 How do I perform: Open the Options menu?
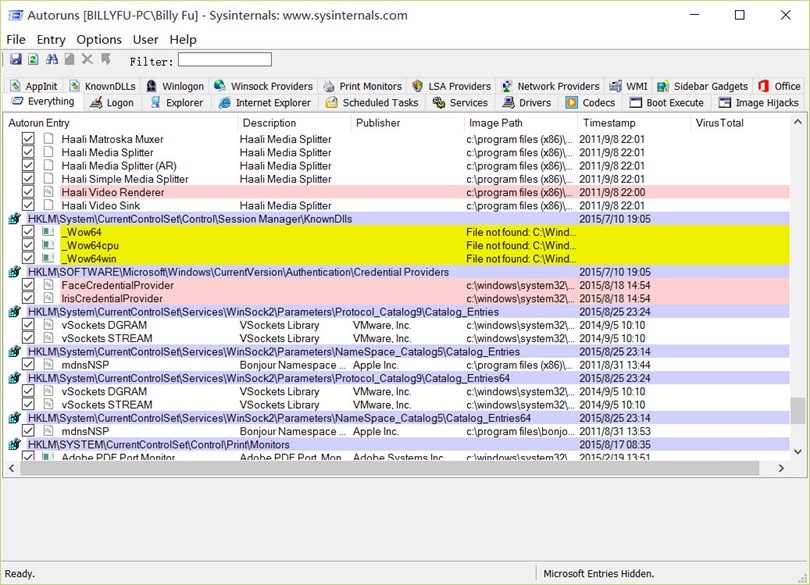(99, 39)
